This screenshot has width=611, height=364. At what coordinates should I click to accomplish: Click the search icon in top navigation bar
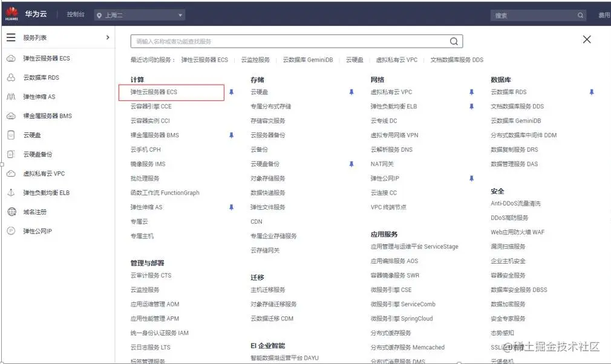point(580,15)
